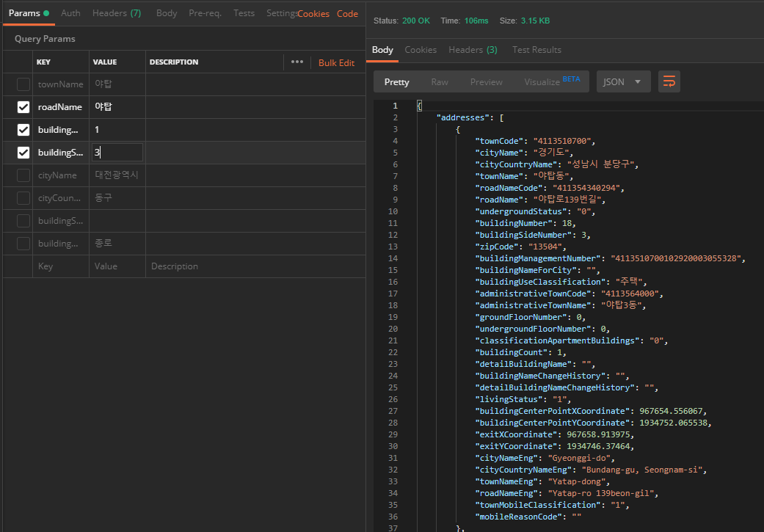Select the Raw view mode
The width and height of the screenshot is (764, 532).
(x=440, y=82)
